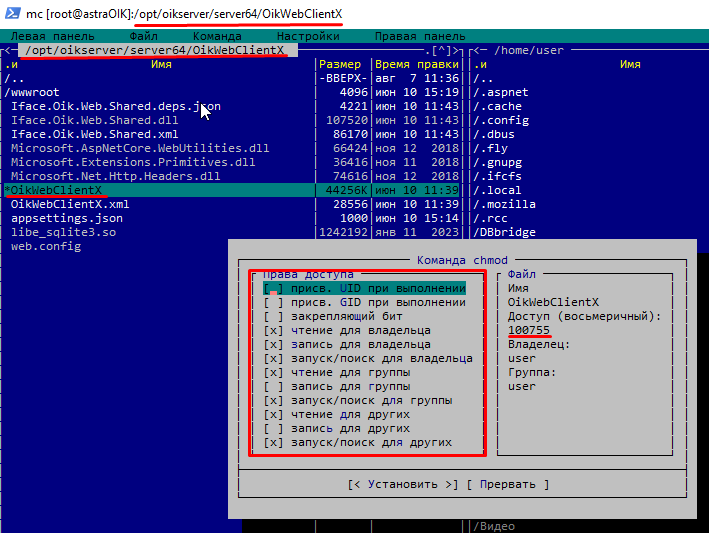The width and height of the screenshot is (709, 533).
Task: Disable execute/search permission for others
Action: (273, 442)
